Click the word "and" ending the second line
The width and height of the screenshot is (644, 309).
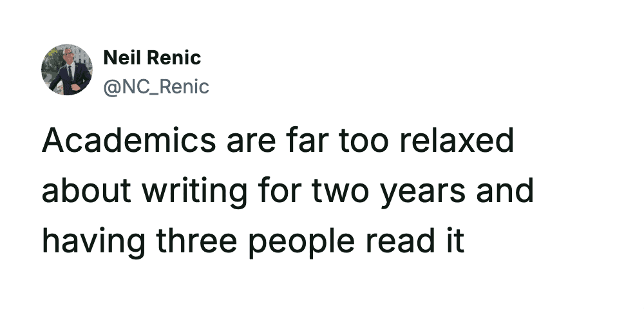click(x=510, y=192)
